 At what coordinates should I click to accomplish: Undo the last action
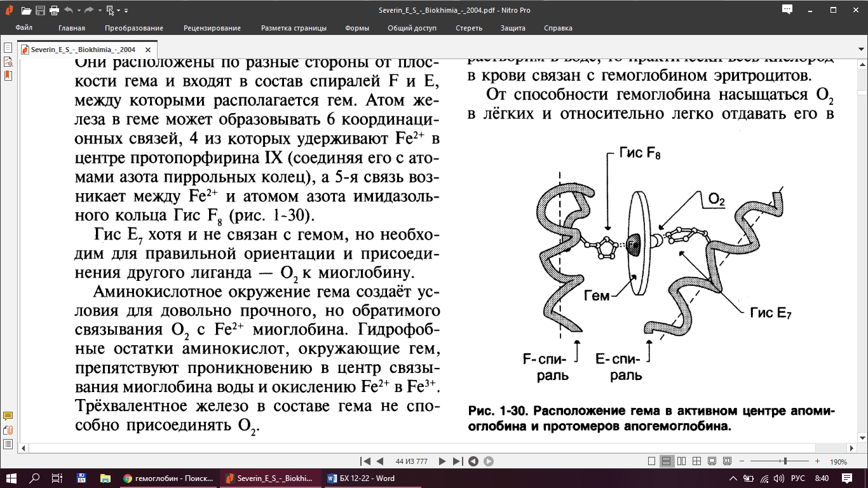point(68,10)
